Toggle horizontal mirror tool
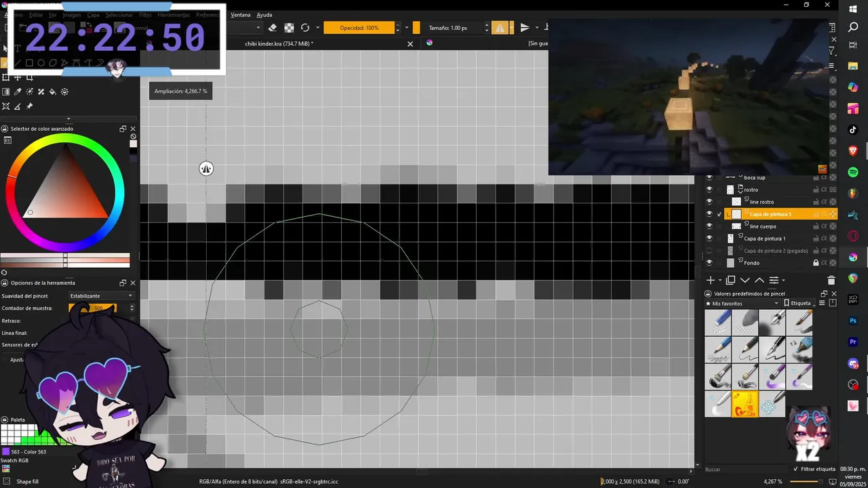The height and width of the screenshot is (488, 868). [x=500, y=28]
